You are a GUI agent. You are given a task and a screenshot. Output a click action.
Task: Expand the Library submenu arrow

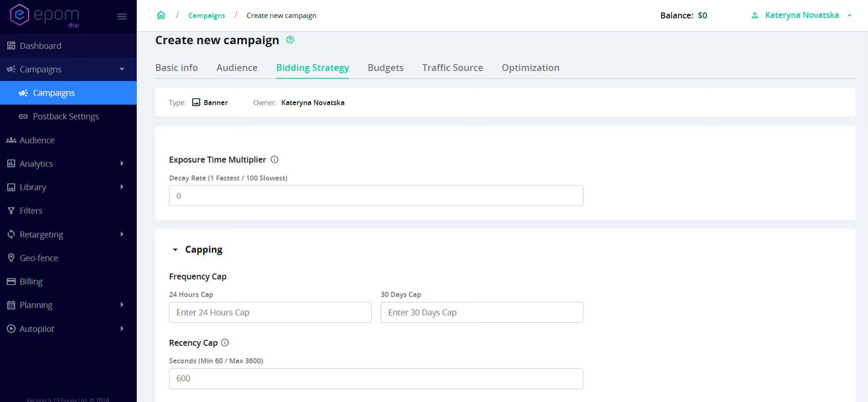click(x=122, y=187)
